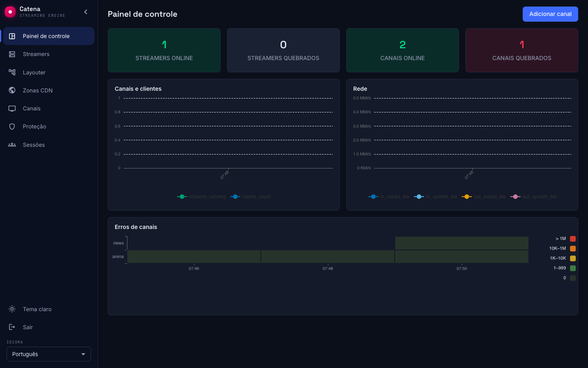Image resolution: width=588 pixels, height=368 pixels.
Task: Click the 5.0 Mbit/s axis label
Action: 362,98
